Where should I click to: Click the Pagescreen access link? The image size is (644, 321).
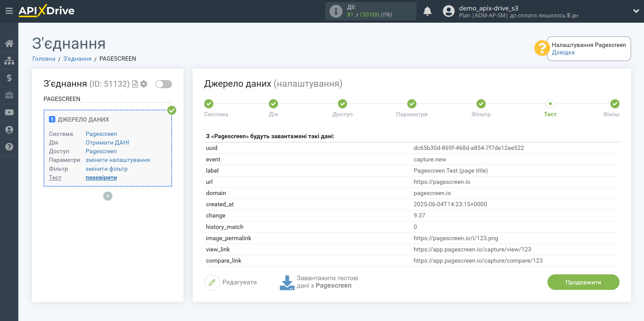101,151
